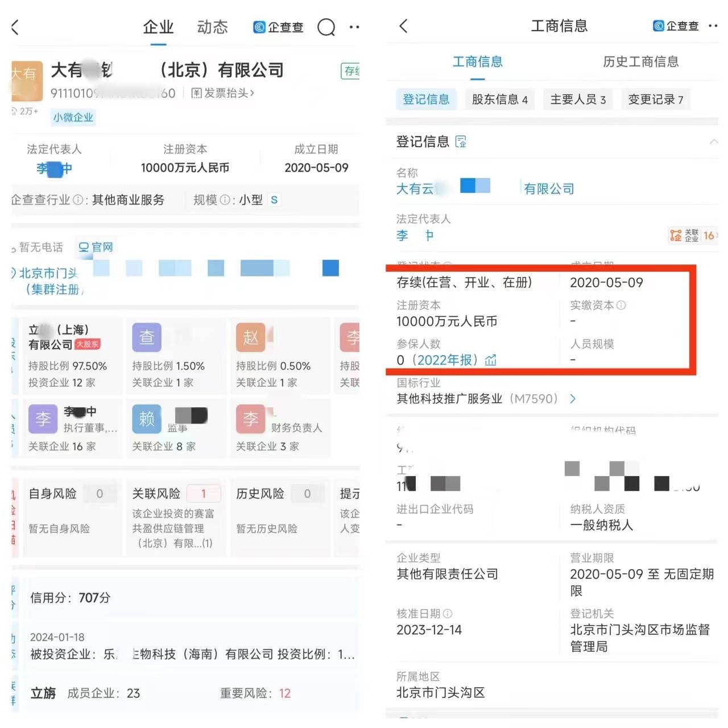Viewport: 728px width, 728px height.
Task: Open the 李 avatar for 执行董事
Action: (x=43, y=419)
